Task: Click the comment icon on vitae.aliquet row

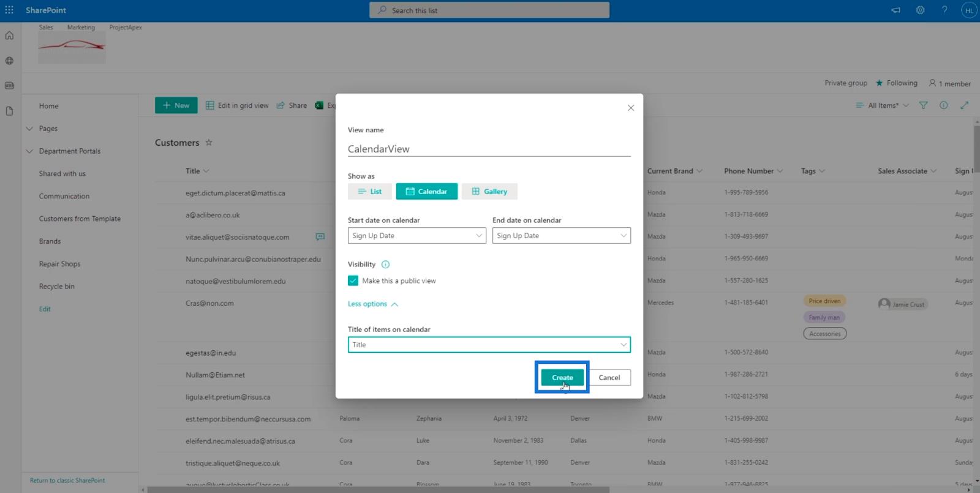Action: tap(320, 236)
